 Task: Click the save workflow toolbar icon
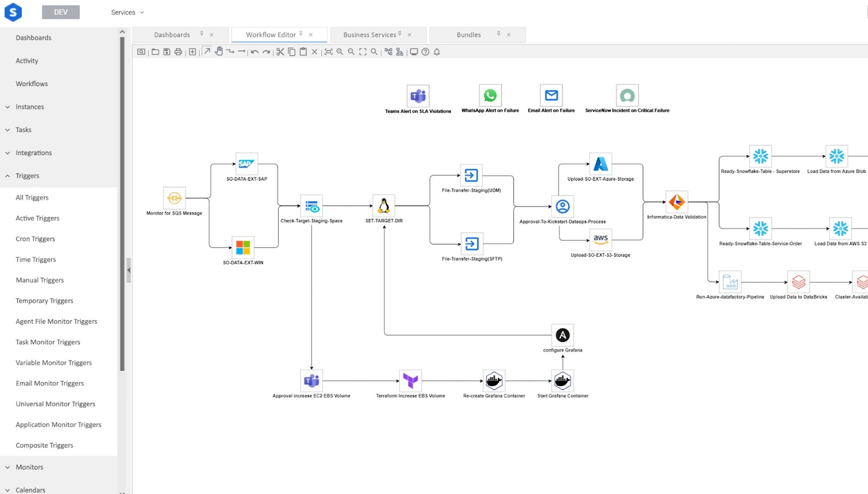pyautogui.click(x=167, y=52)
